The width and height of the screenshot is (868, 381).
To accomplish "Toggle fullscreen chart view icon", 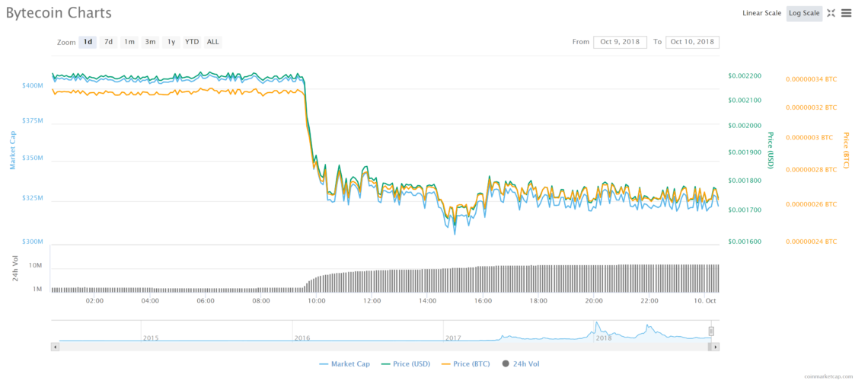I will pos(831,13).
